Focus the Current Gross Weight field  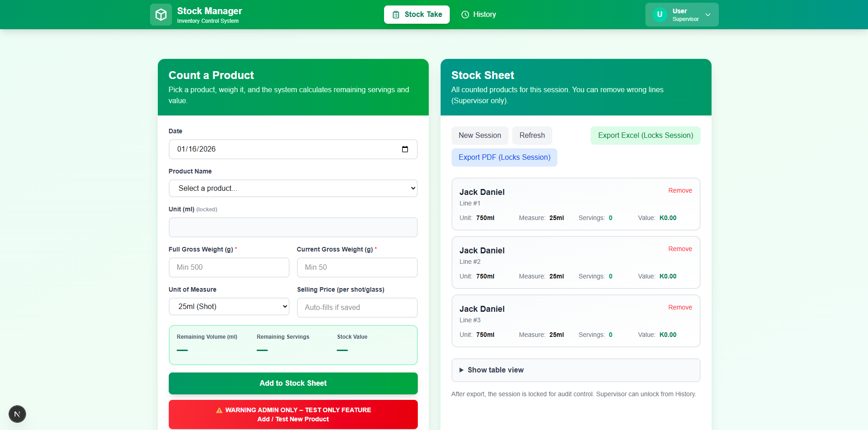pos(357,267)
